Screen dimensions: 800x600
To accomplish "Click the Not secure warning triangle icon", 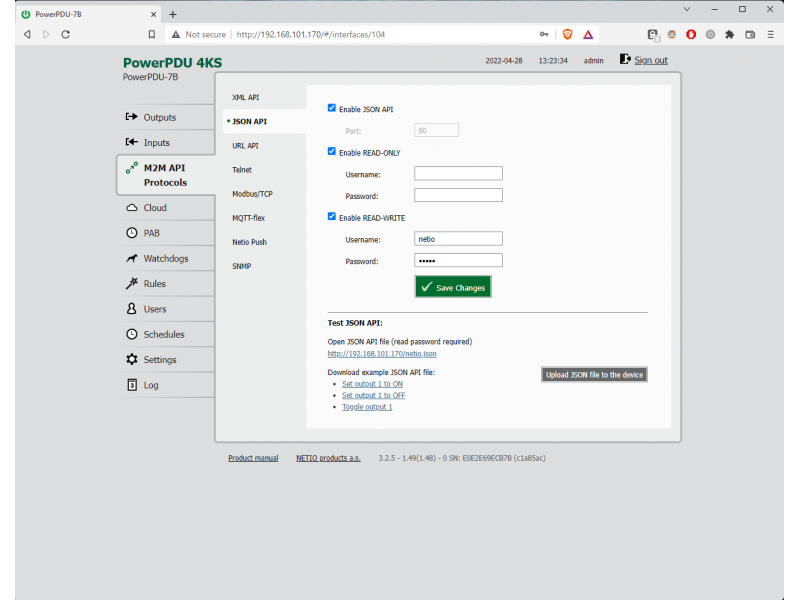I will 176,34.
